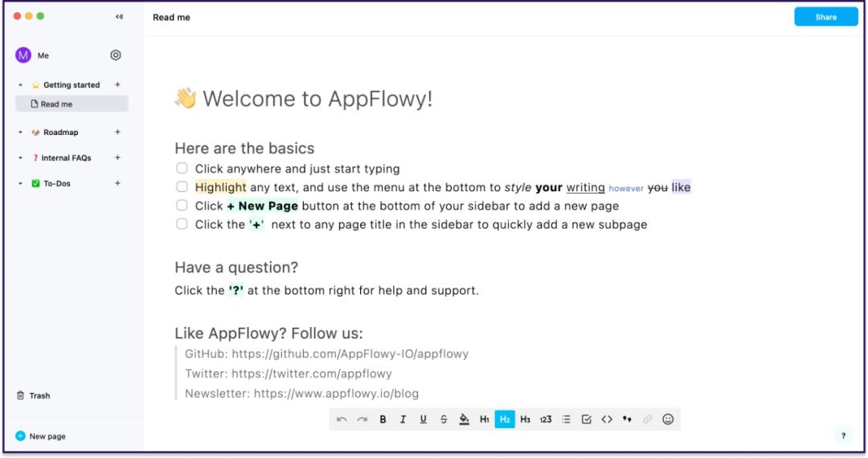This screenshot has height=458, width=868.
Task: Click the help question mark button
Action: click(x=843, y=436)
